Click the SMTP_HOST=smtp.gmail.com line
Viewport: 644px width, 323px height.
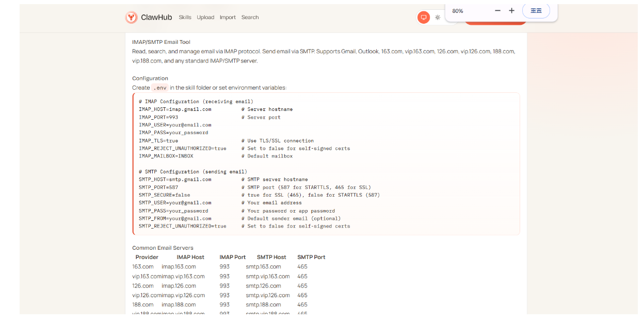point(175,180)
